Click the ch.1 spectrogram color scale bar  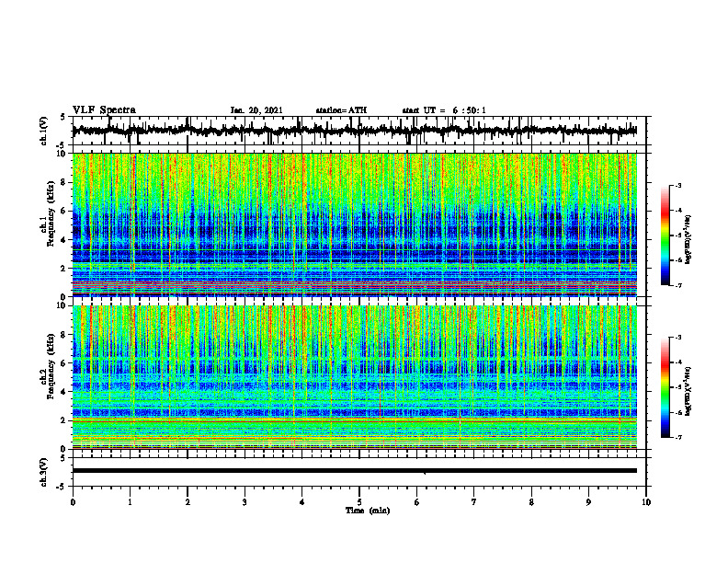point(665,236)
